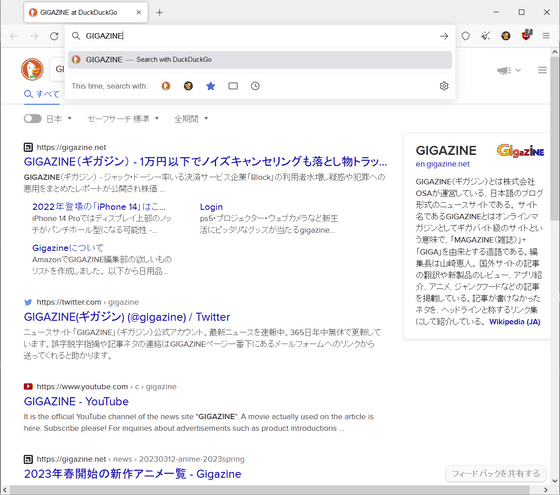The height and width of the screenshot is (495, 560).
Task: Click the DuckDuckGo logo on page
Action: tap(32, 69)
